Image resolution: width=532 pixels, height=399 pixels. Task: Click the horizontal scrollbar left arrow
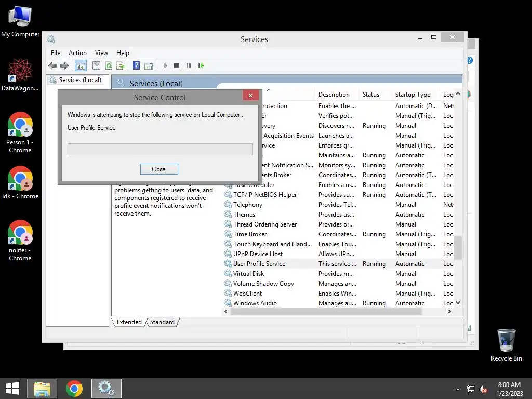coord(227,312)
